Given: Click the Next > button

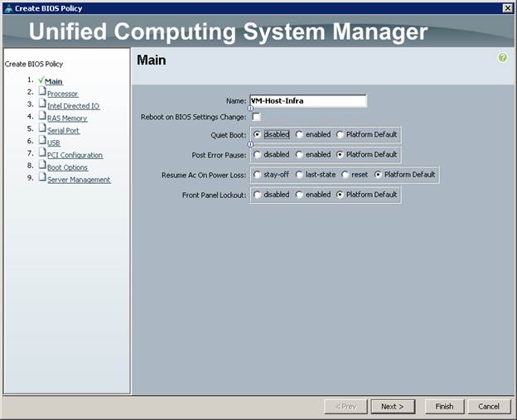Looking at the screenshot, I should (x=393, y=407).
